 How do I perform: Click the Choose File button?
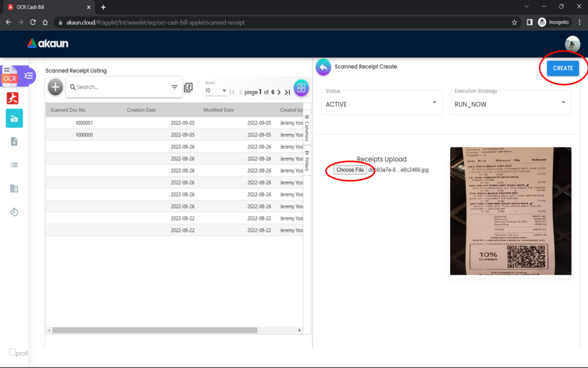(x=350, y=170)
